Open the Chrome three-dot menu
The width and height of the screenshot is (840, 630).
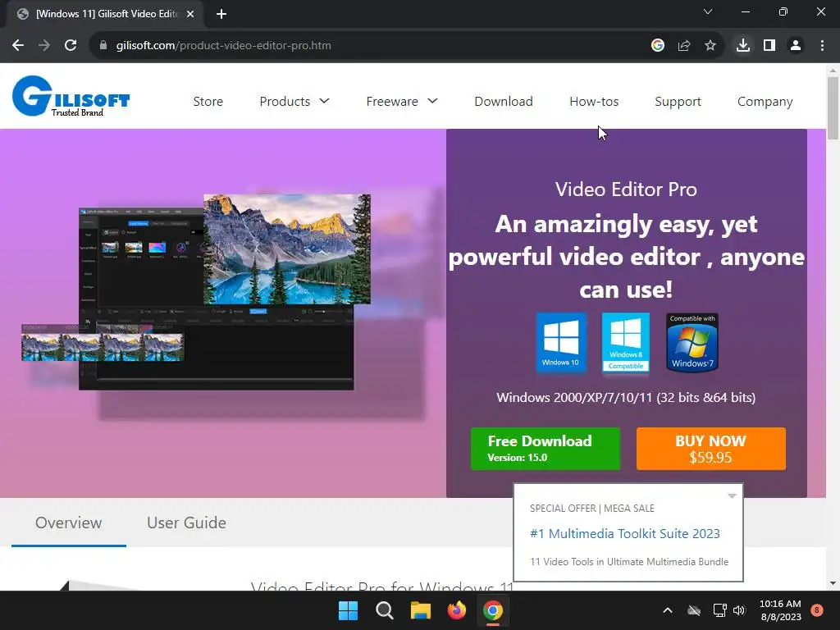tap(822, 46)
